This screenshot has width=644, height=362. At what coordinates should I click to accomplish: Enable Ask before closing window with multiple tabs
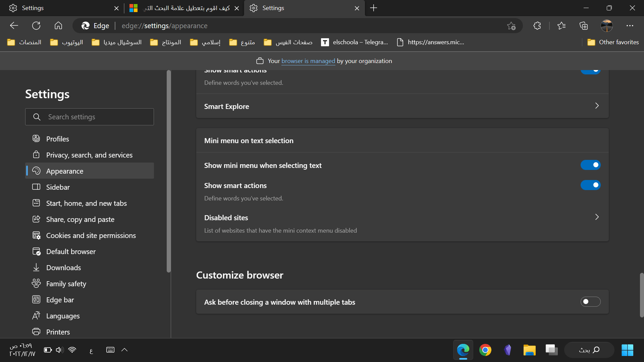click(590, 302)
